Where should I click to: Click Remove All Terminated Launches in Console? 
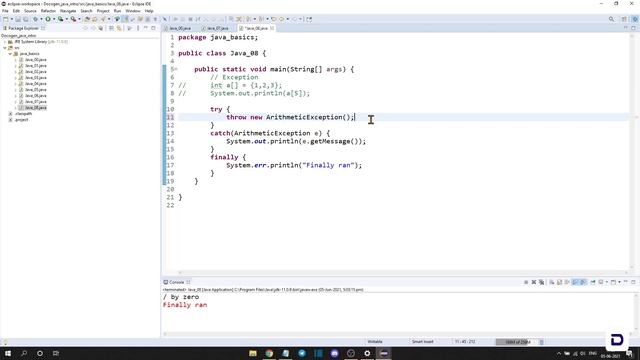click(542, 282)
